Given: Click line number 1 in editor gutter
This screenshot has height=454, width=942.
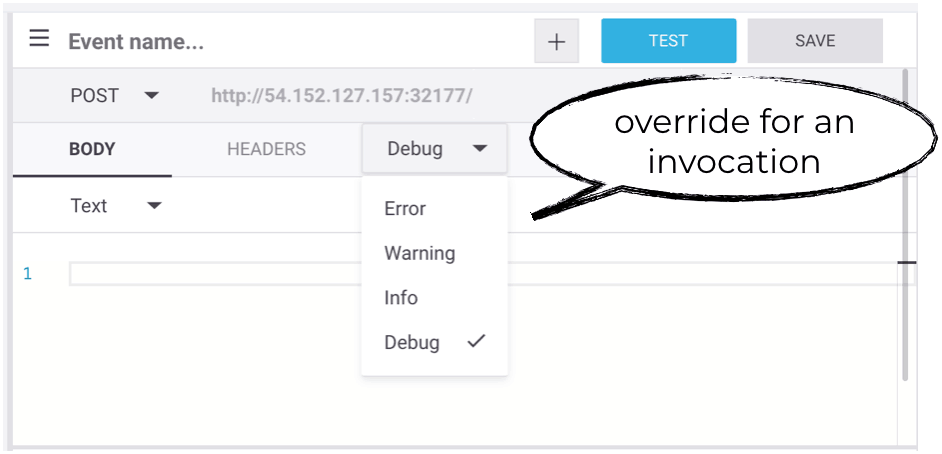Looking at the screenshot, I should click(x=28, y=274).
